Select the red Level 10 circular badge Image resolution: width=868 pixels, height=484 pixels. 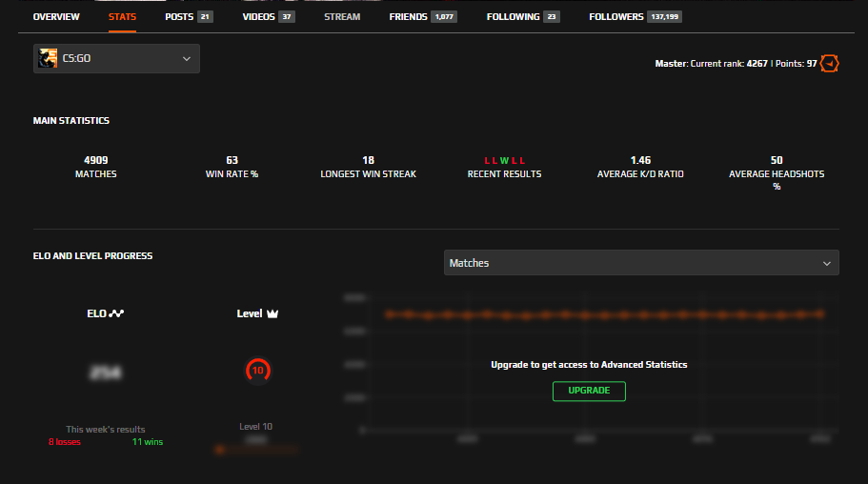(x=256, y=370)
